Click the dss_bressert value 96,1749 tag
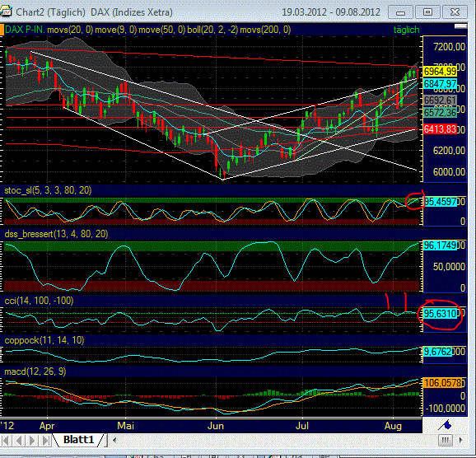 [x=441, y=245]
